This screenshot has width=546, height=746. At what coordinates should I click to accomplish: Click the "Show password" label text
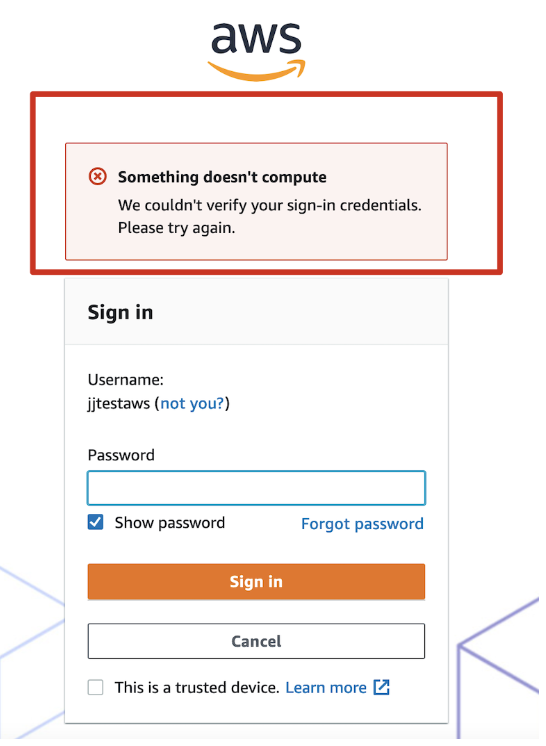click(170, 523)
